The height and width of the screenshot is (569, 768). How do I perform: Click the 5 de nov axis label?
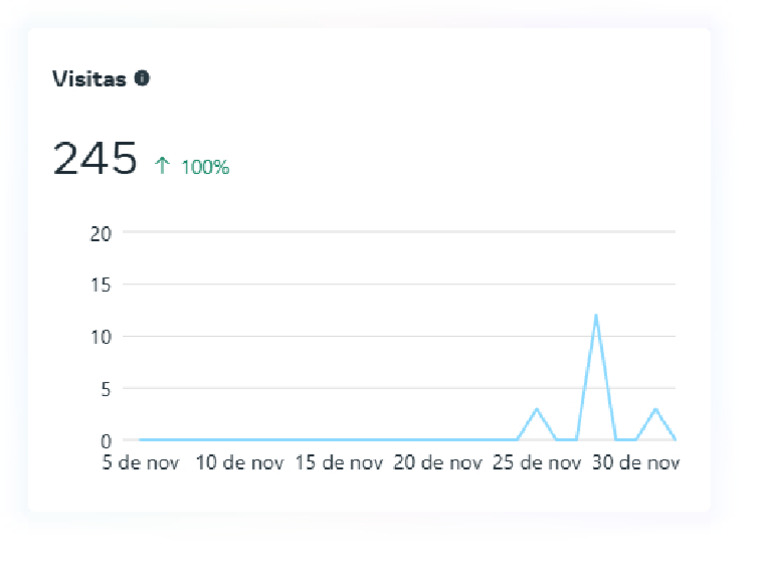pyautogui.click(x=141, y=463)
